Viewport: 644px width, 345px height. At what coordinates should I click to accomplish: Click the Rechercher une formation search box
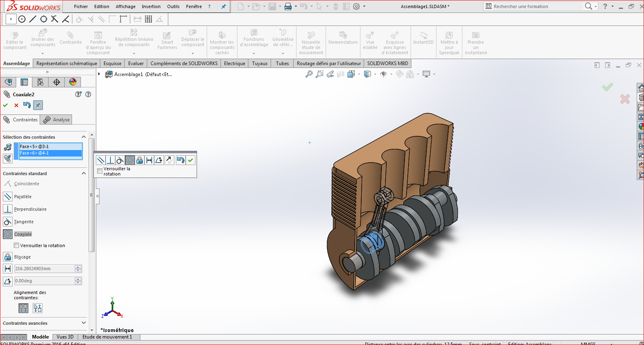(534, 6)
